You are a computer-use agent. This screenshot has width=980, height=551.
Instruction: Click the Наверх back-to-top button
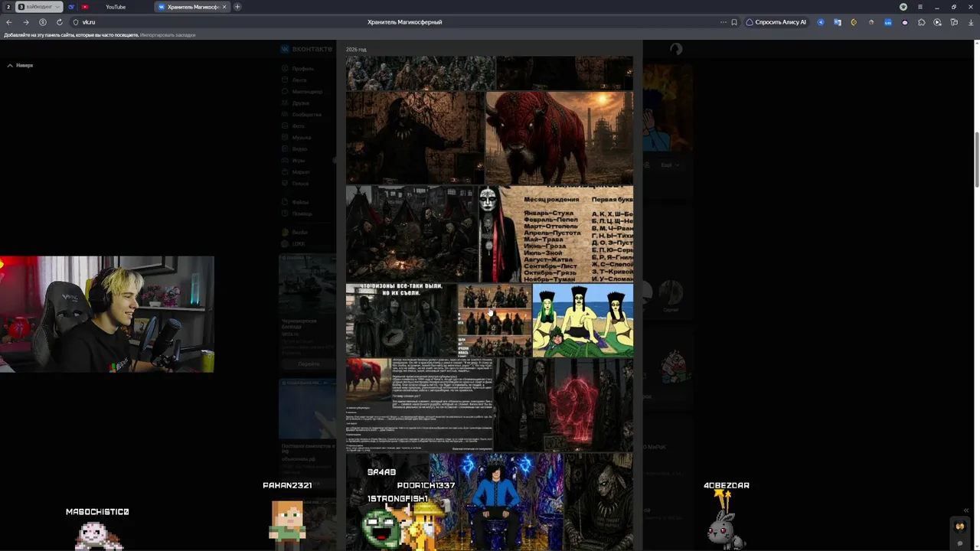click(21, 65)
